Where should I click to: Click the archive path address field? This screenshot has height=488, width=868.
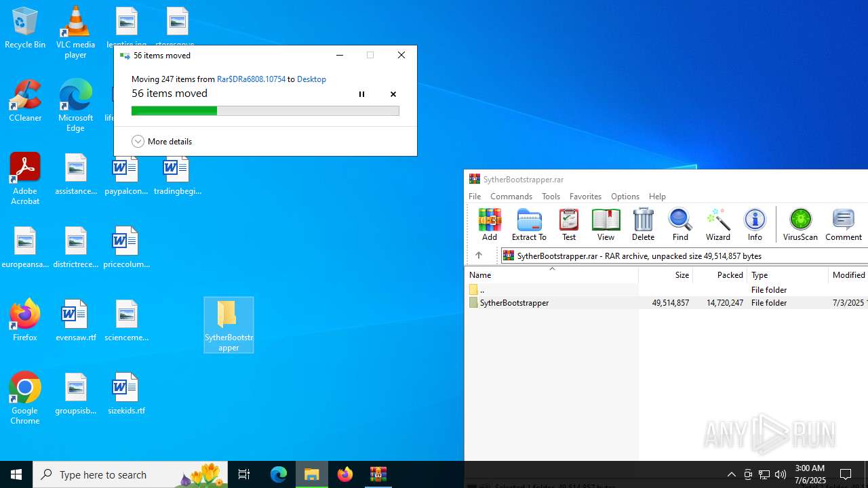coord(684,256)
